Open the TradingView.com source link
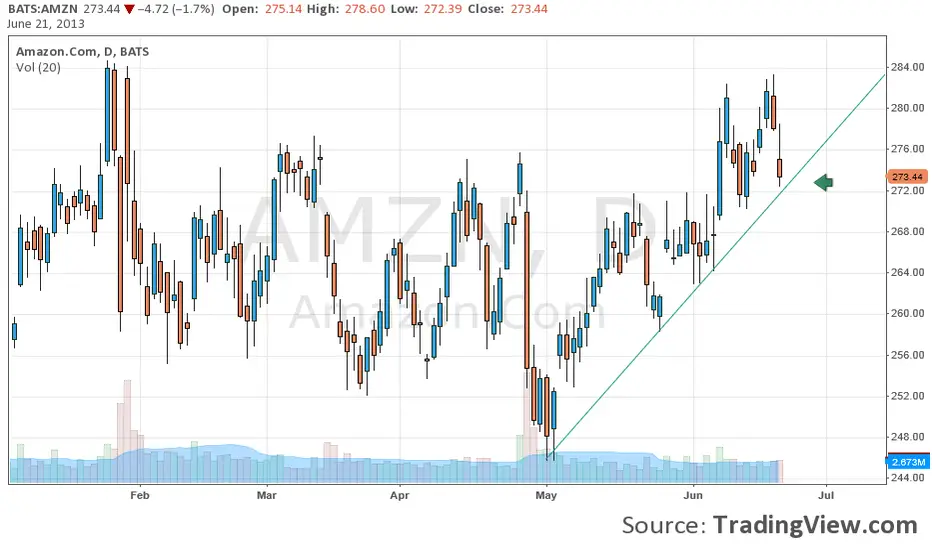Screen dimensions: 932x550 (815, 525)
